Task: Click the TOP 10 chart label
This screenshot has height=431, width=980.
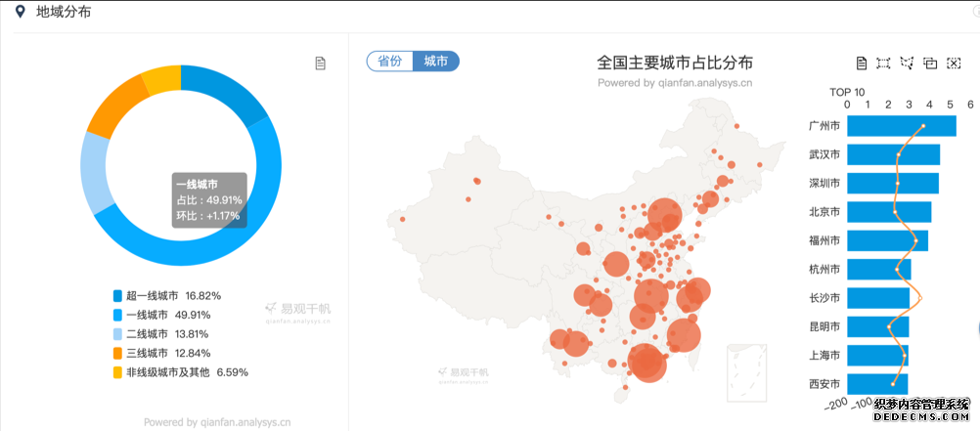Action: [847, 93]
